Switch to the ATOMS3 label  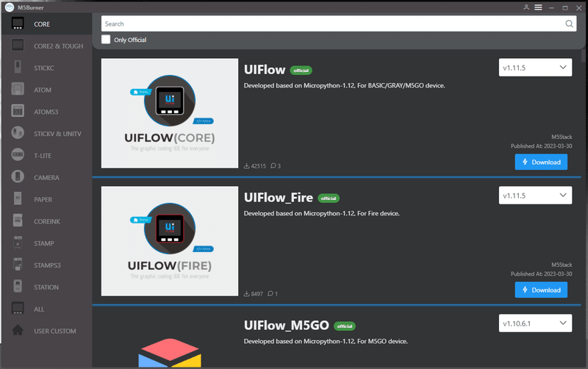[46, 112]
